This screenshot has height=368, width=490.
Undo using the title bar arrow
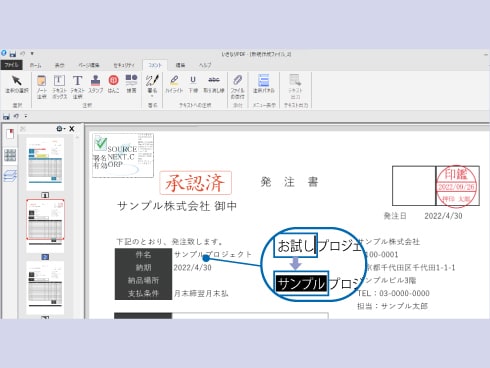pos(23,53)
